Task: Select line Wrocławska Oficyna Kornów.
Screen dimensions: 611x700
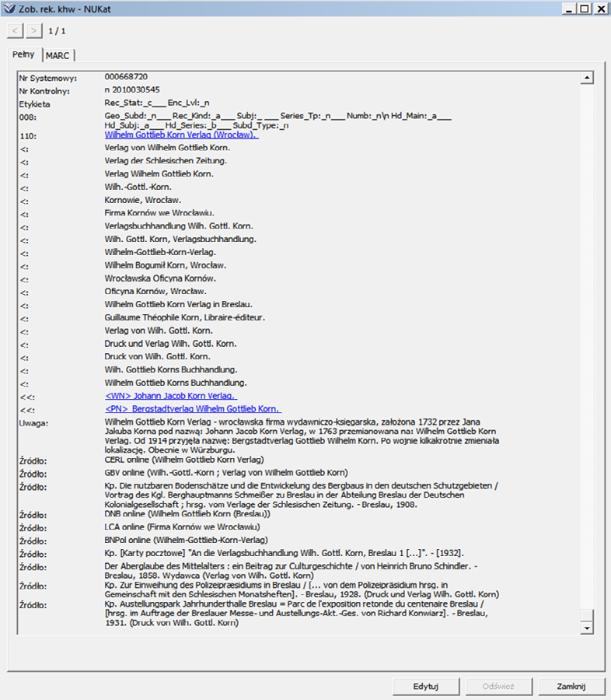Action: 160,278
